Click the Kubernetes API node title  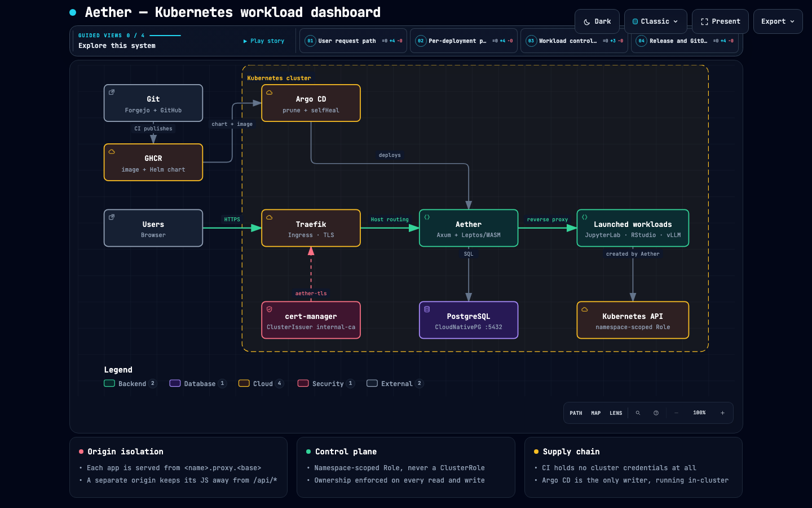633,317
